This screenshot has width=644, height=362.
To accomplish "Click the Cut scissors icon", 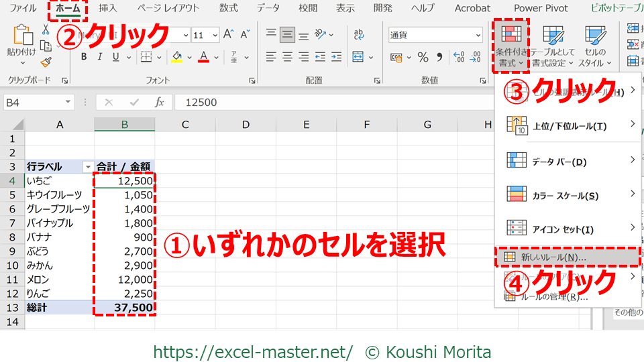I will [46, 29].
